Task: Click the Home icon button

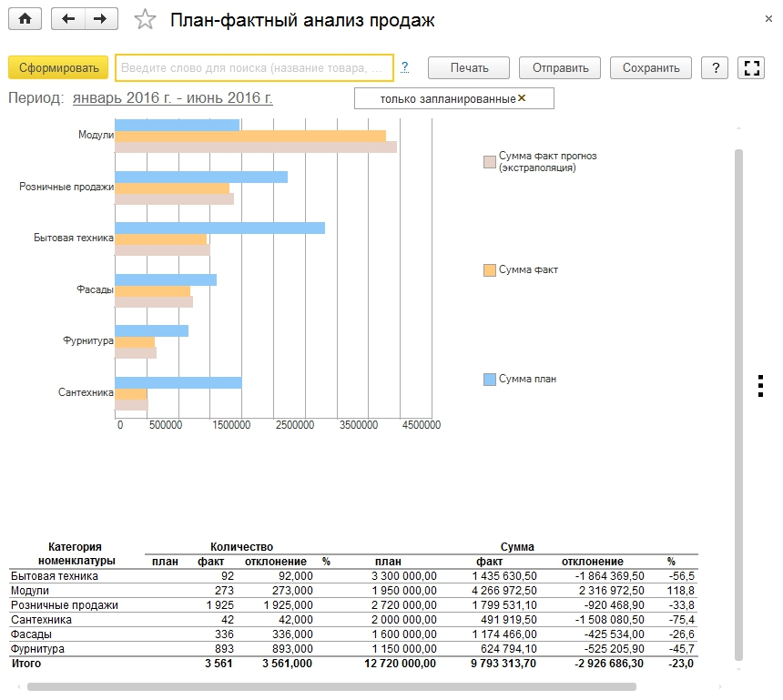Action: point(25,19)
